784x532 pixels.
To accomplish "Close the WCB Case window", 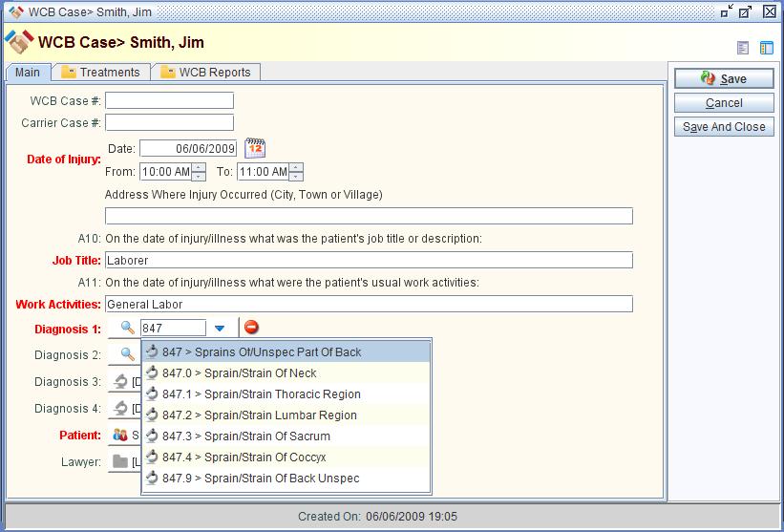I will coord(770,11).
